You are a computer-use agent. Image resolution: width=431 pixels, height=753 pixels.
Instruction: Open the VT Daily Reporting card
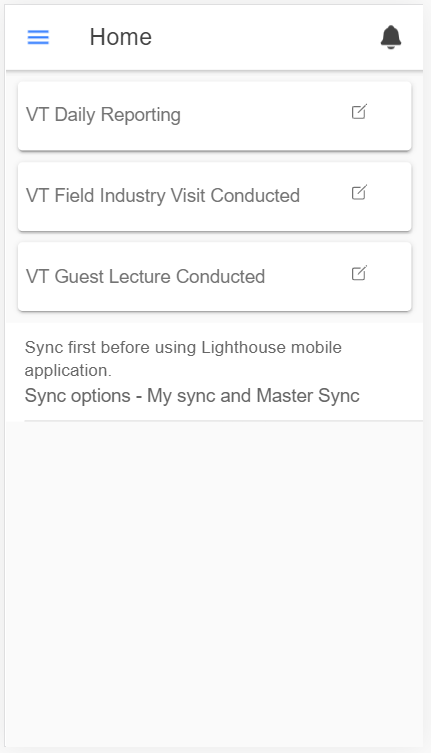point(214,116)
